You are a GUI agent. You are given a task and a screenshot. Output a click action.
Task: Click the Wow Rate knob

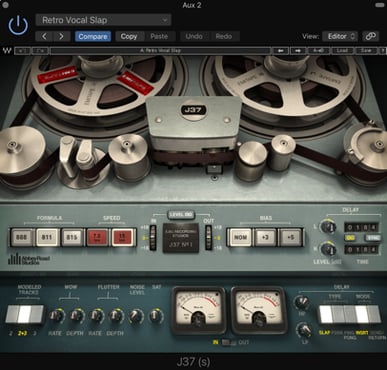pyautogui.click(x=56, y=316)
